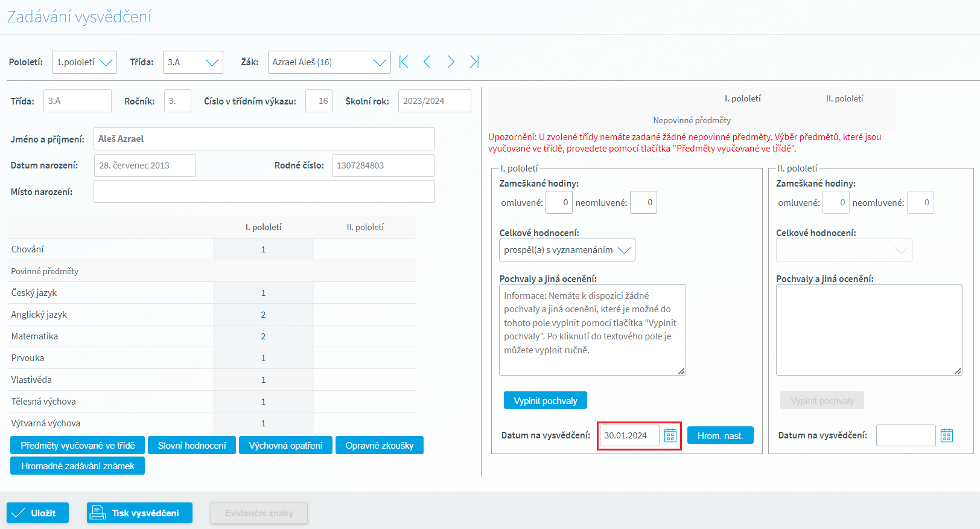Click the Třída field showing 3.A
Image resolution: width=980 pixels, height=529 pixels.
click(x=77, y=101)
